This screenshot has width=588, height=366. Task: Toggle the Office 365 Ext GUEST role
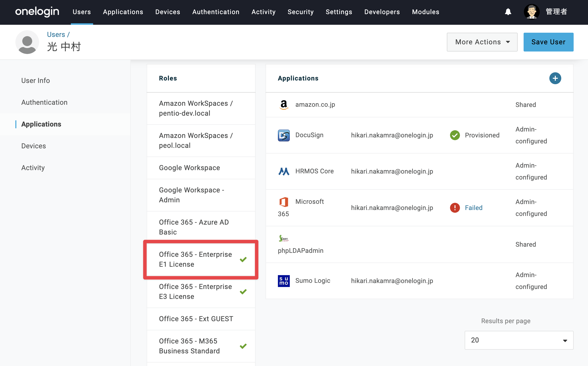201,319
